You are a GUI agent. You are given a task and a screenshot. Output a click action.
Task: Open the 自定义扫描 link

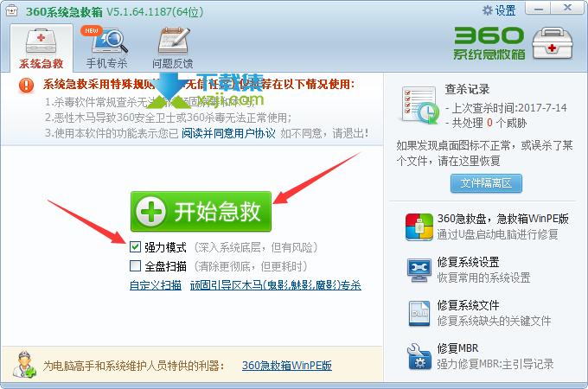tap(156, 285)
